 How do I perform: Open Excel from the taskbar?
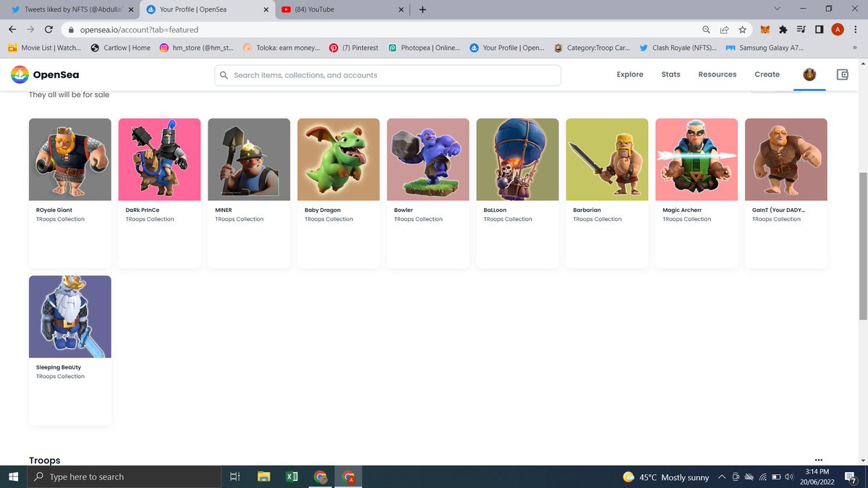click(292, 477)
